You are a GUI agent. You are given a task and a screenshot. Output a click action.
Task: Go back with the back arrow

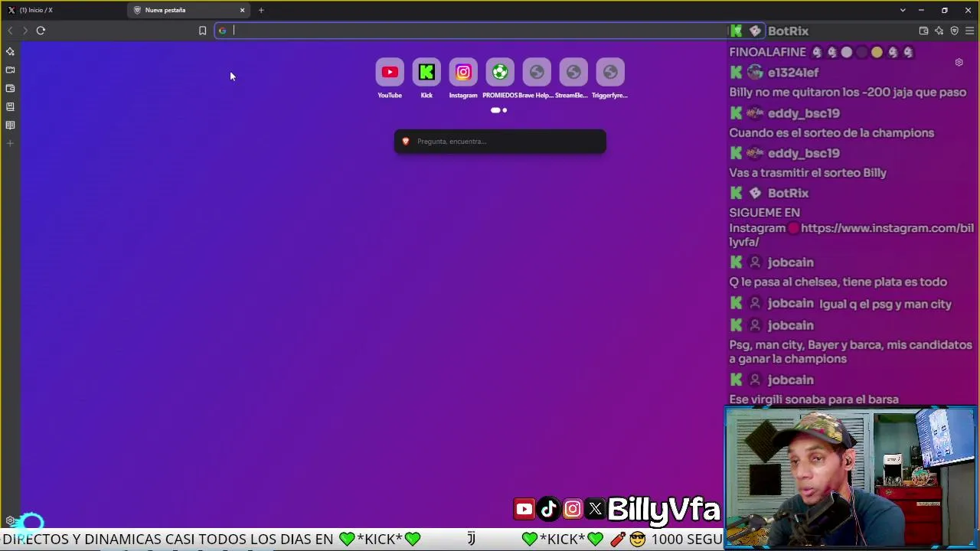pyautogui.click(x=10, y=31)
